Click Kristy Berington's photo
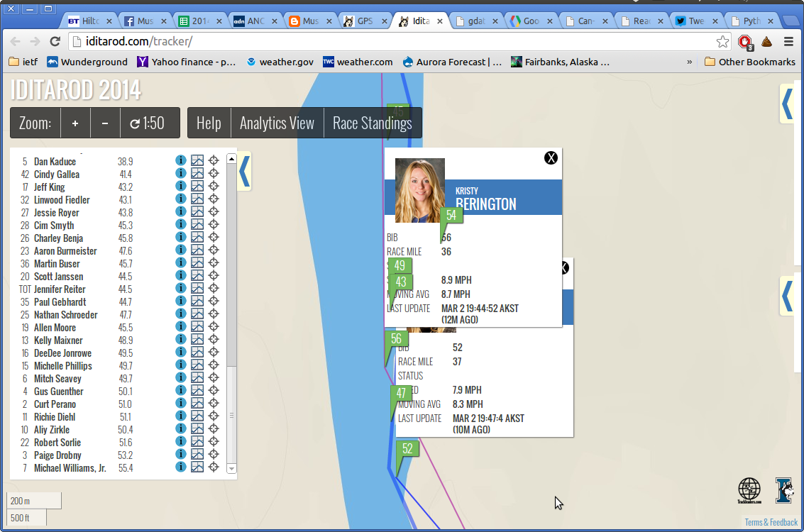Image resolution: width=804 pixels, height=532 pixels. tap(420, 190)
